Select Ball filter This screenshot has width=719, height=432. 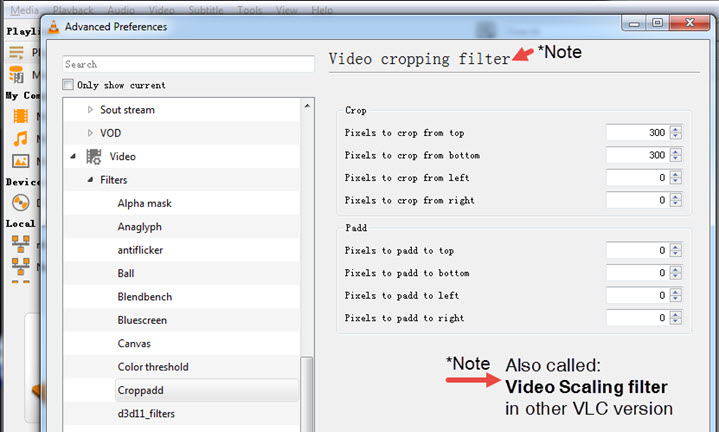click(126, 273)
